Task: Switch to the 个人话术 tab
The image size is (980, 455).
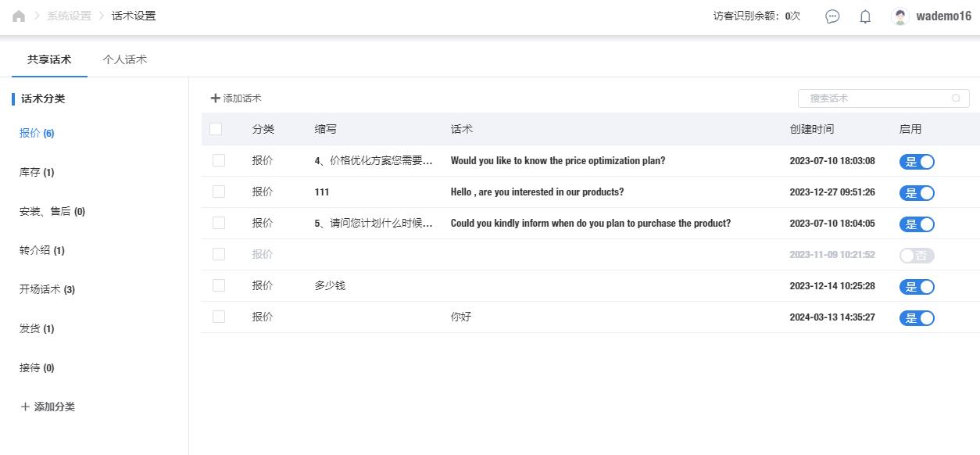Action: [x=125, y=59]
